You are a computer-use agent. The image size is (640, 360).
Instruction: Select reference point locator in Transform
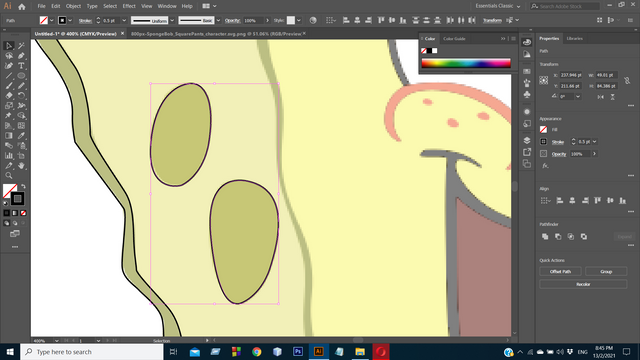click(544, 80)
